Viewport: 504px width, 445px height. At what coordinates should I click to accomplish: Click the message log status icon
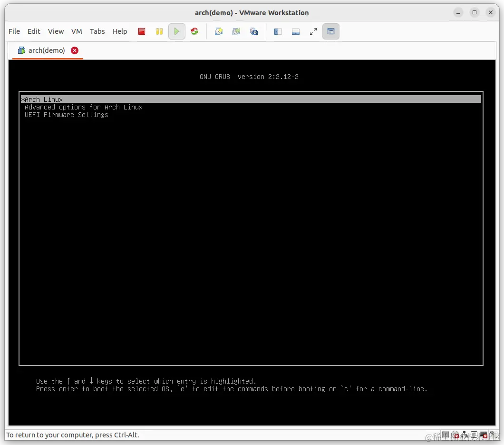pyautogui.click(x=494, y=435)
